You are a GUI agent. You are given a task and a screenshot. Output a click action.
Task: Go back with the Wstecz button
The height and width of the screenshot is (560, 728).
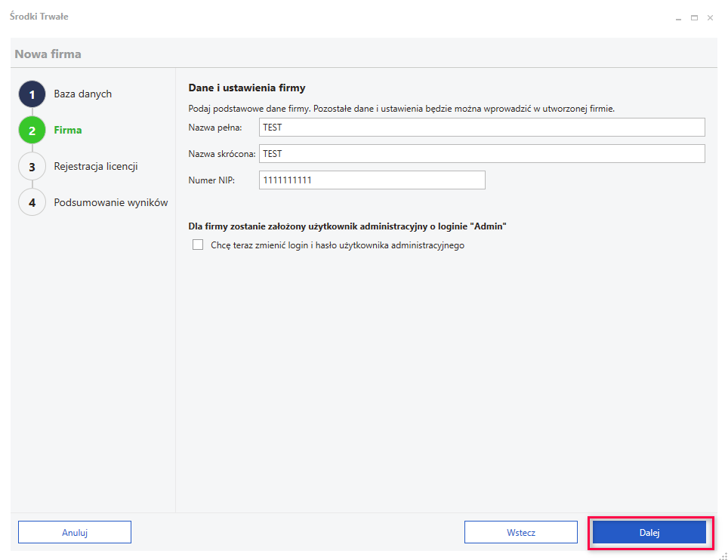[521, 532]
